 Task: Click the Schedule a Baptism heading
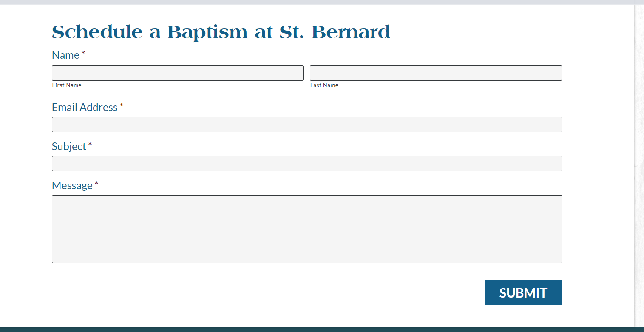[221, 32]
